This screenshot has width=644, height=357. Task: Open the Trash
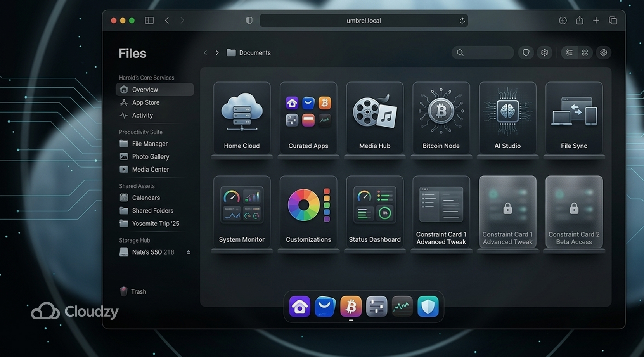point(138,291)
